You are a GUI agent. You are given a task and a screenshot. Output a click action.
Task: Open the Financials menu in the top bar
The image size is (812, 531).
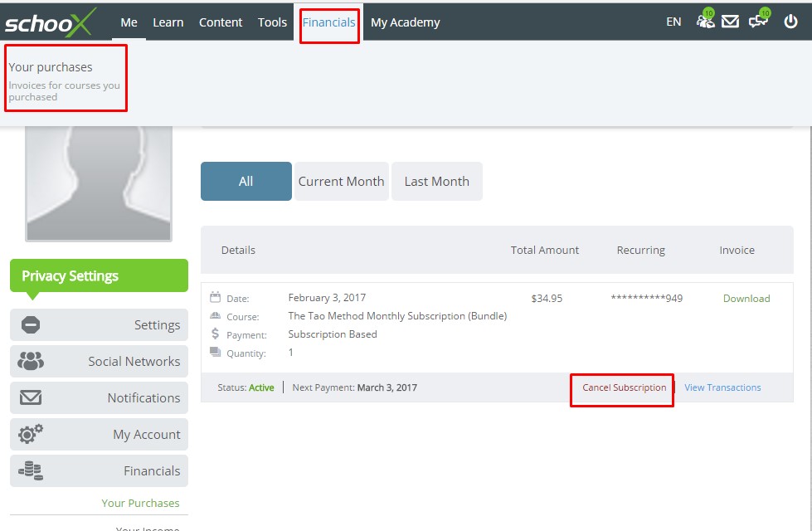[x=328, y=22]
